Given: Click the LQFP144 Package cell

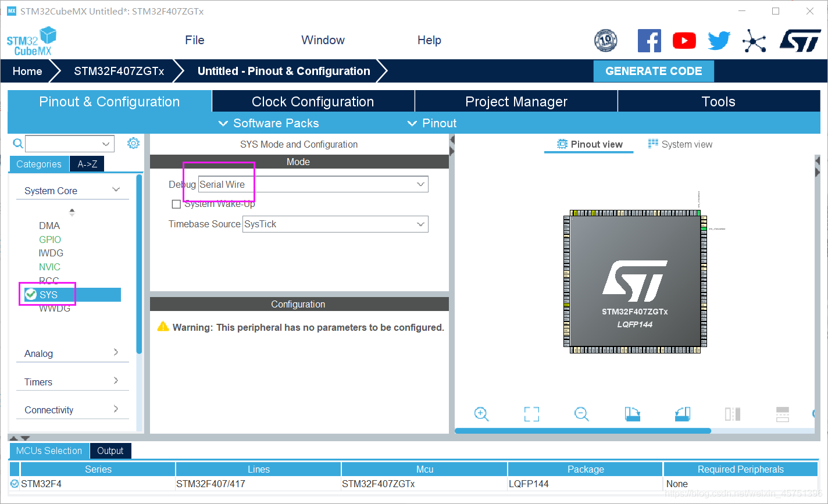Looking at the screenshot, I should (586, 484).
